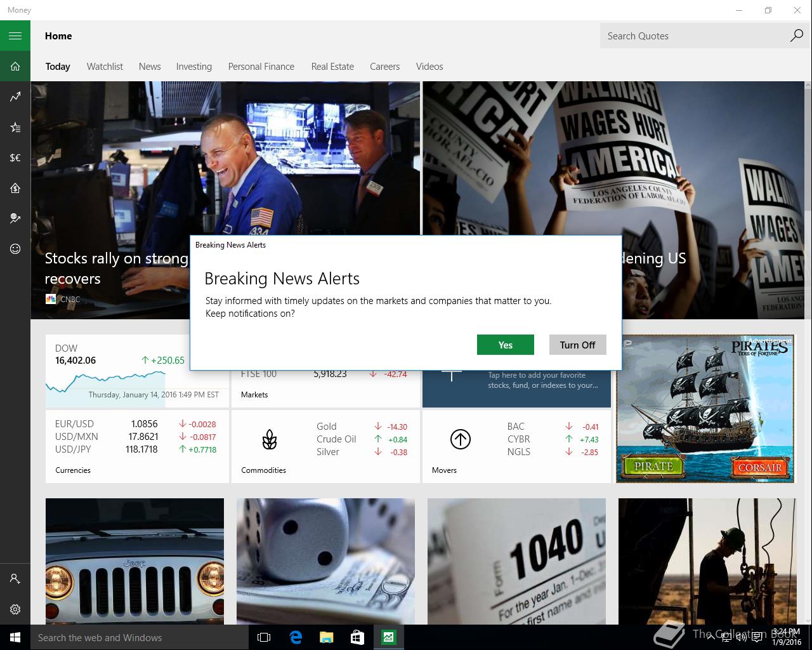Open the oil worker silhouette article thumbnail
This screenshot has height=650, width=812.
point(707,561)
